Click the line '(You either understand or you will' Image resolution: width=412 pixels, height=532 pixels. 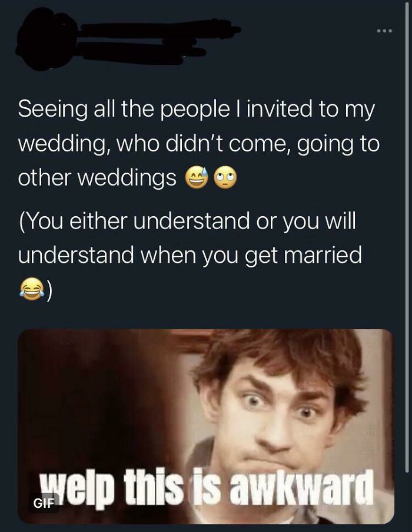pyautogui.click(x=187, y=222)
